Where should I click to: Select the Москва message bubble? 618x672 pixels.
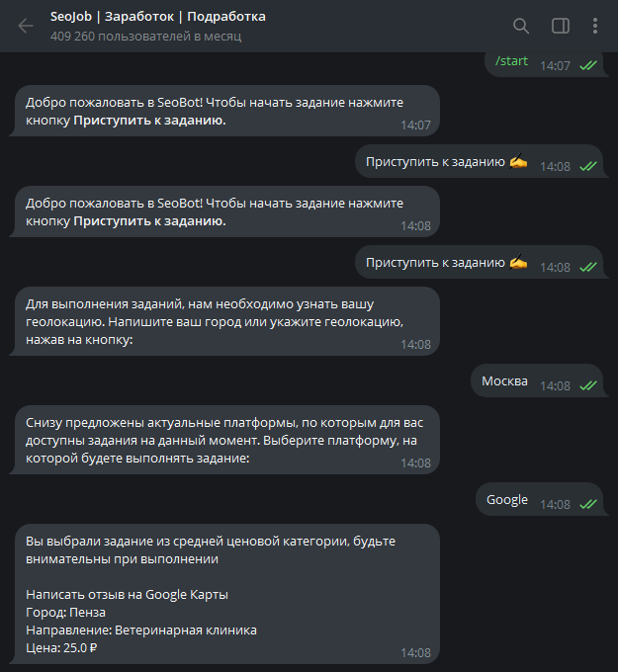505,381
